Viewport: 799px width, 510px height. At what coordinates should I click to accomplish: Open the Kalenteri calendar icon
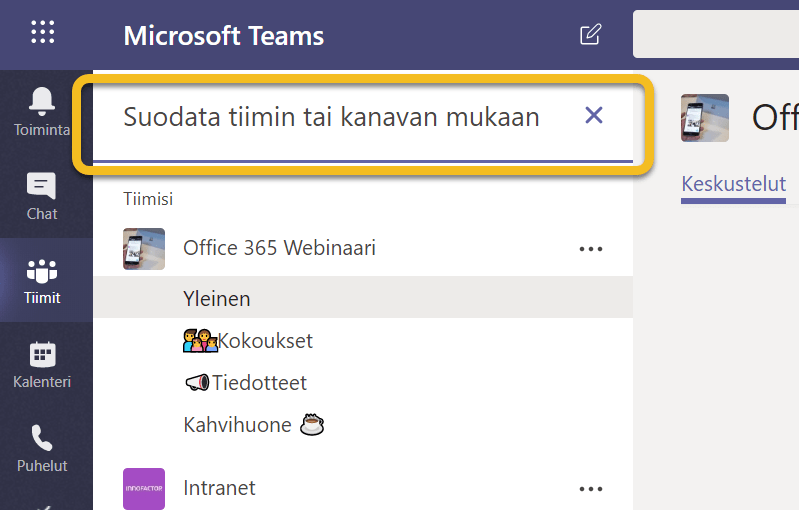pos(42,364)
